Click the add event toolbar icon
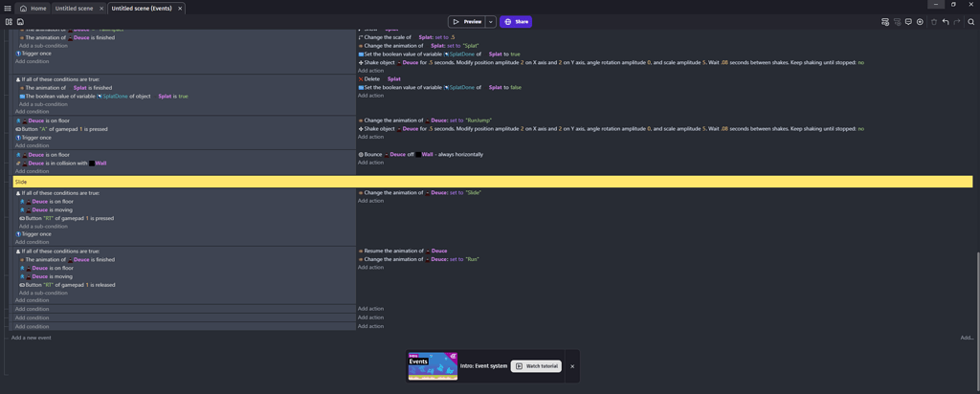The image size is (980, 394). (x=885, y=21)
